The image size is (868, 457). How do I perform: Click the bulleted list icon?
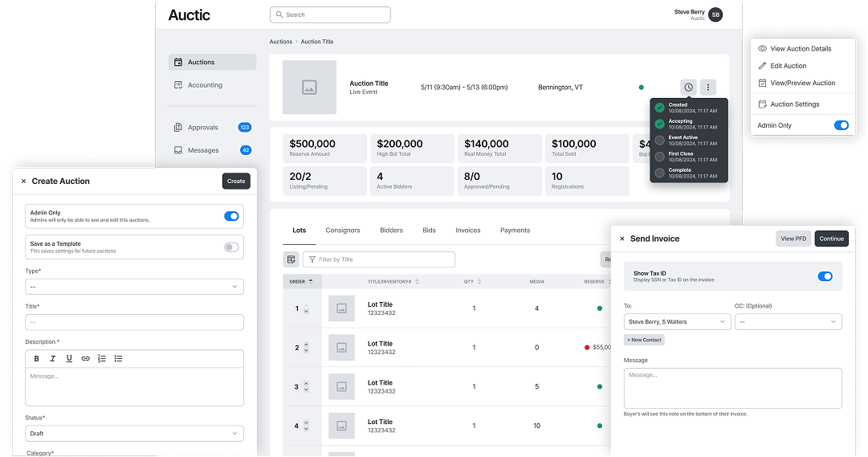click(118, 358)
